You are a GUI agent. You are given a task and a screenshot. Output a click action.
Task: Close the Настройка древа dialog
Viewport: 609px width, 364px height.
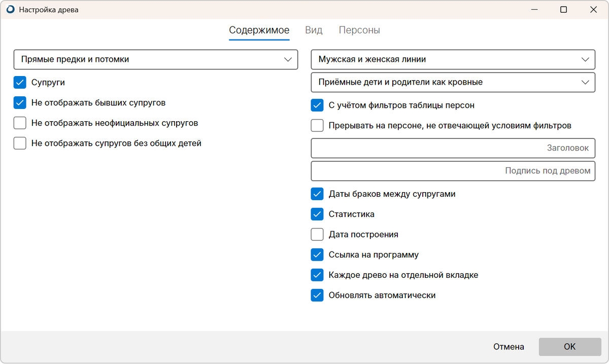(593, 10)
